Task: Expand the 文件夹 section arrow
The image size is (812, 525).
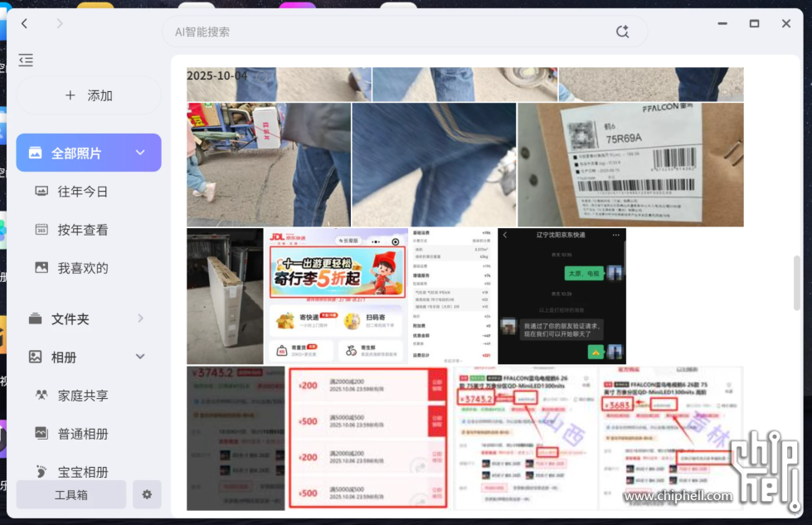Action: (x=140, y=318)
